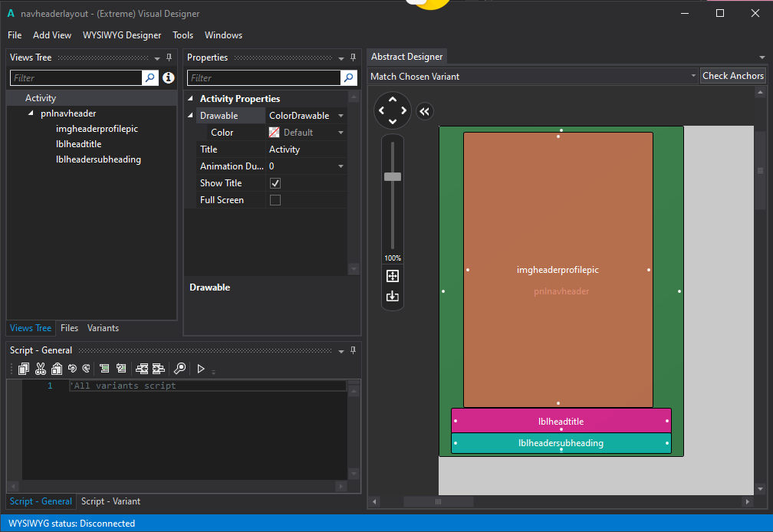Pan the designer canvas up
Image resolution: width=773 pixels, height=532 pixels.
pyautogui.click(x=393, y=100)
